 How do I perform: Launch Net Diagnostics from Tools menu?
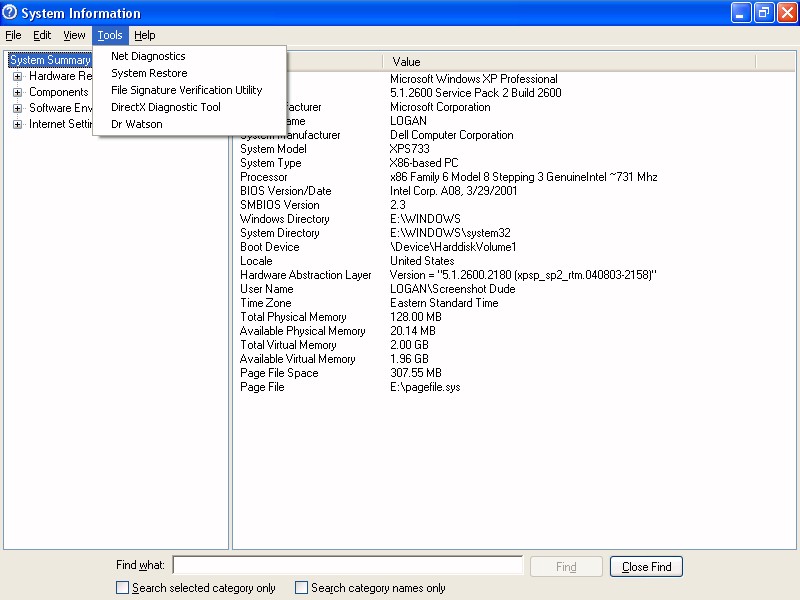148,56
